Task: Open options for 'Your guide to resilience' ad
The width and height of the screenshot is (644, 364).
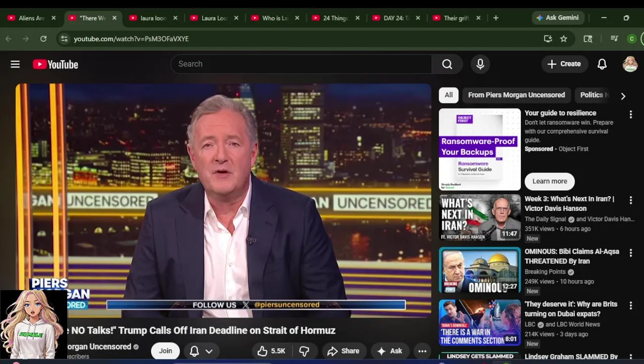Action: tap(630, 115)
